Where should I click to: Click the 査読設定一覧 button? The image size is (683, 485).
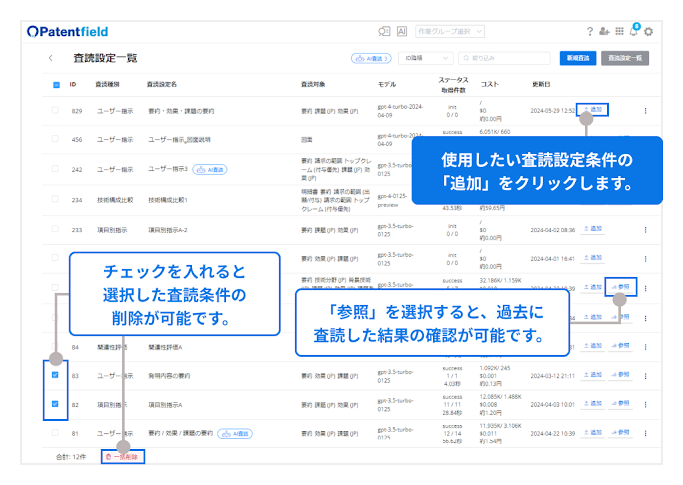(x=627, y=59)
